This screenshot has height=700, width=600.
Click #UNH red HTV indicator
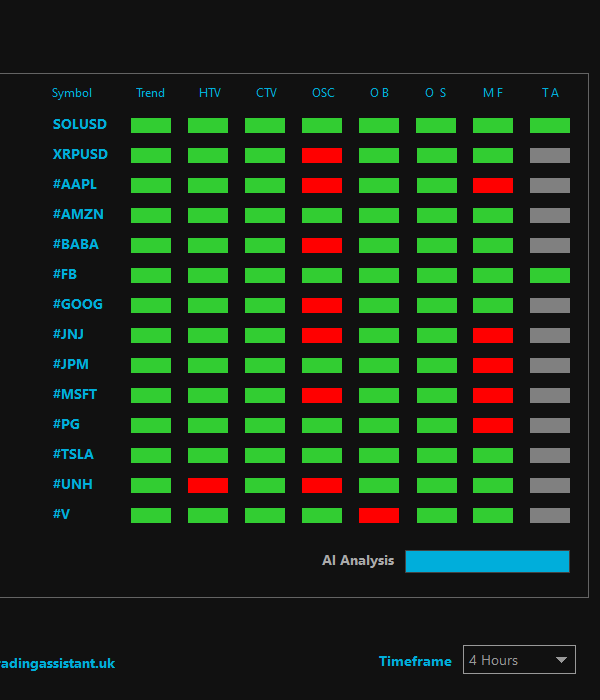point(208,485)
